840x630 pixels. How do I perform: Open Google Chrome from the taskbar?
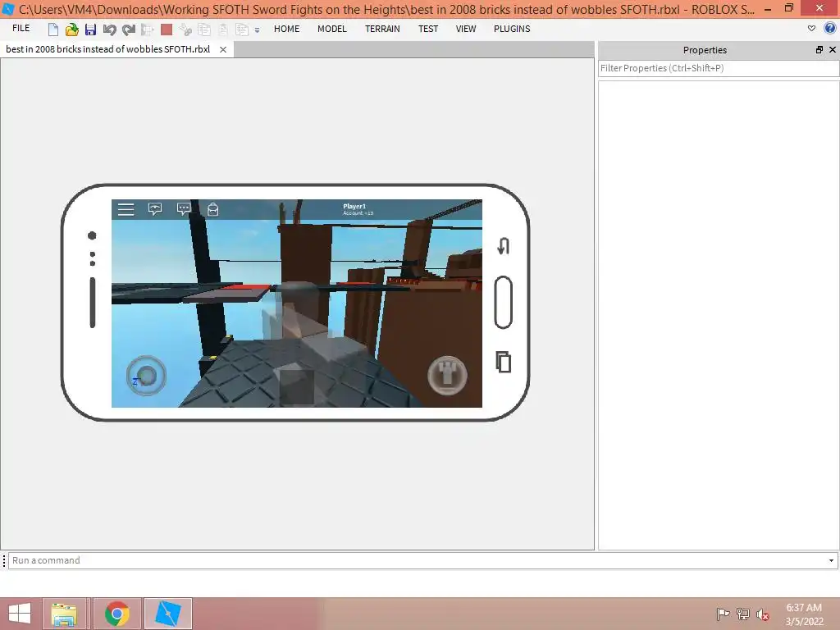point(116,614)
